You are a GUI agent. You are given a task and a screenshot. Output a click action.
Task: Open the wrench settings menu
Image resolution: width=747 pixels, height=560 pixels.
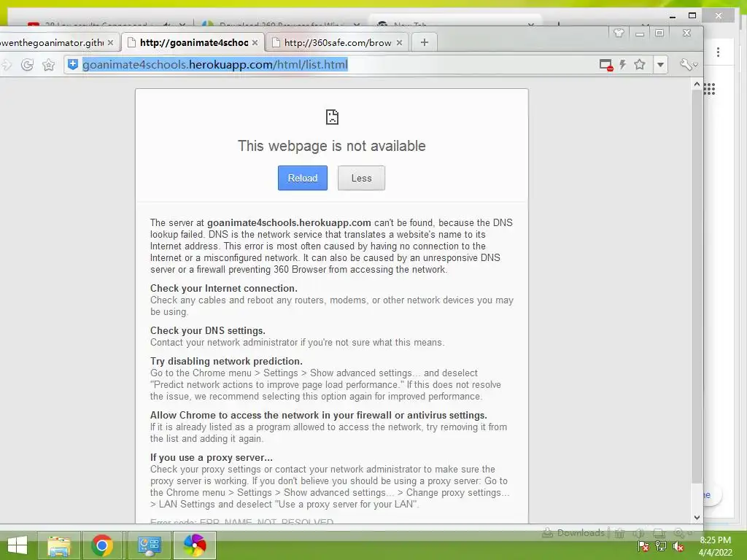tap(688, 65)
